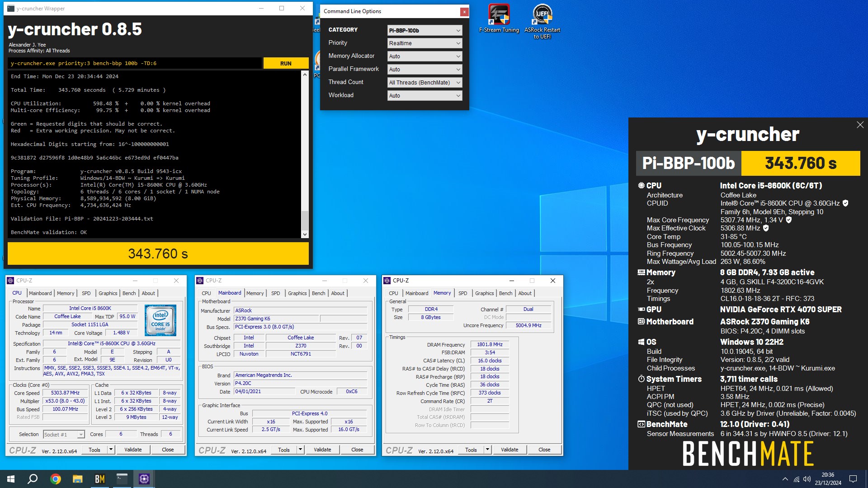Viewport: 868px width, 488px height.
Task: Open the ASRock Restart to UEFI shortcut
Action: [x=542, y=21]
